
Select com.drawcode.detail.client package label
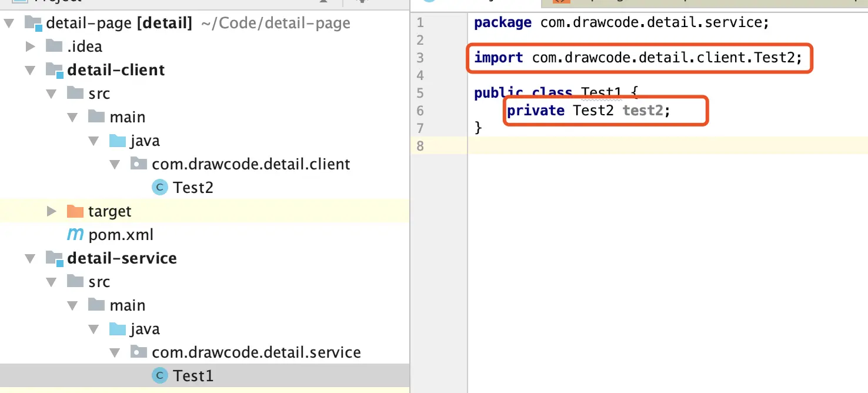coord(251,164)
